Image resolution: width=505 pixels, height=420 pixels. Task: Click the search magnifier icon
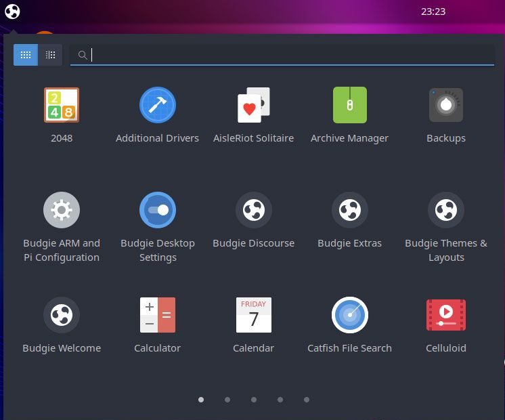[83, 55]
